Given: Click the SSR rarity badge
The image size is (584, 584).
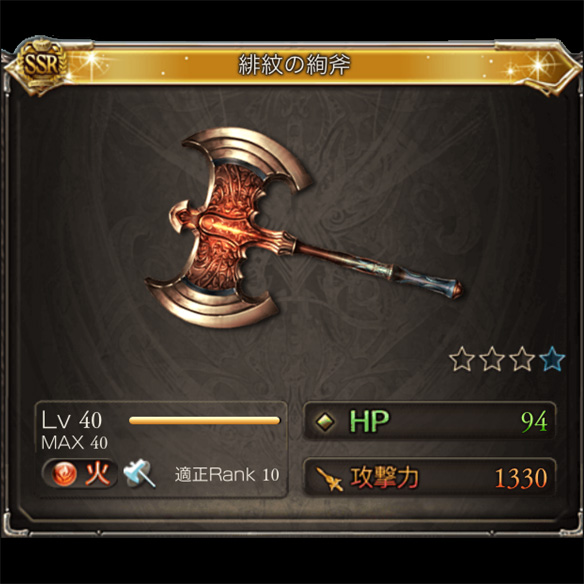Looking at the screenshot, I should point(41,65).
